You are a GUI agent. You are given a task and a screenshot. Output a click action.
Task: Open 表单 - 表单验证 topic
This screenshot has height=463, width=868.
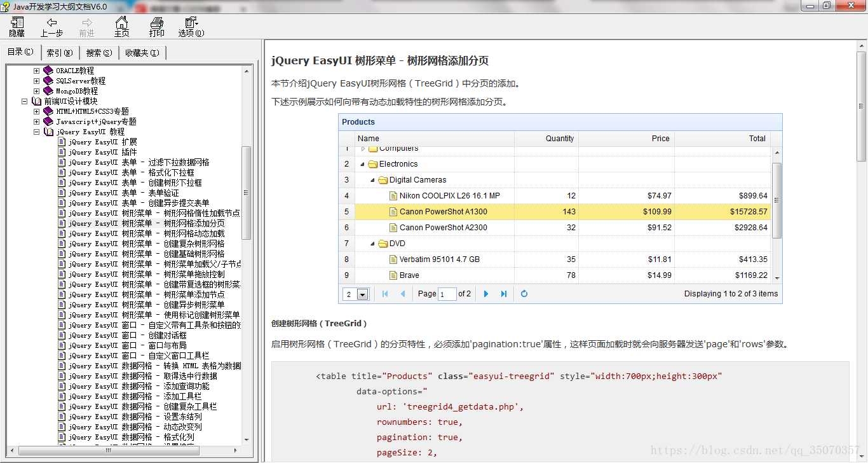pos(124,193)
